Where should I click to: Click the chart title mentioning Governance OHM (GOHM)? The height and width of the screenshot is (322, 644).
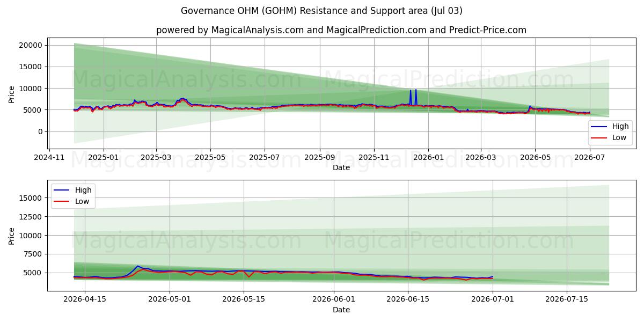click(x=321, y=11)
